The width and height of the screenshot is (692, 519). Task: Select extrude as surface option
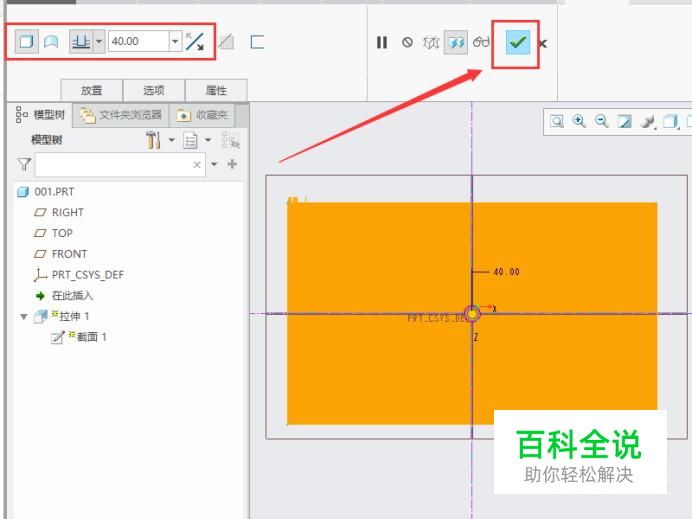coord(51,42)
